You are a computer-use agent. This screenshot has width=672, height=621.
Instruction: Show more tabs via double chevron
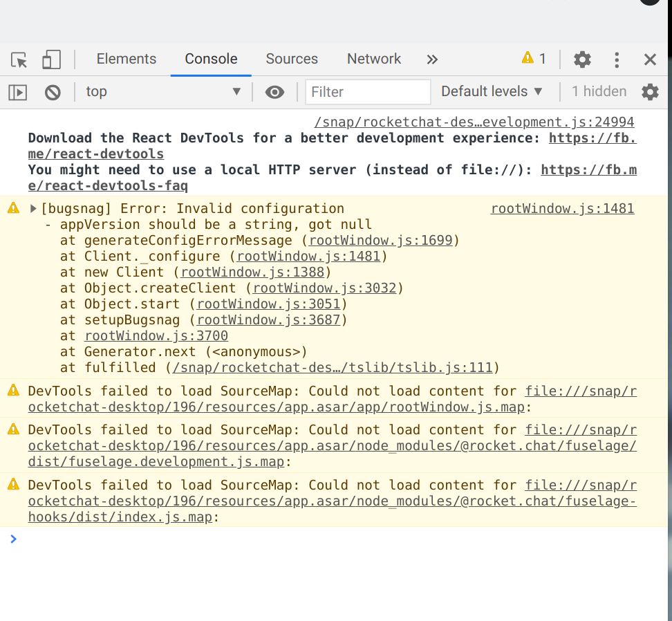432,59
